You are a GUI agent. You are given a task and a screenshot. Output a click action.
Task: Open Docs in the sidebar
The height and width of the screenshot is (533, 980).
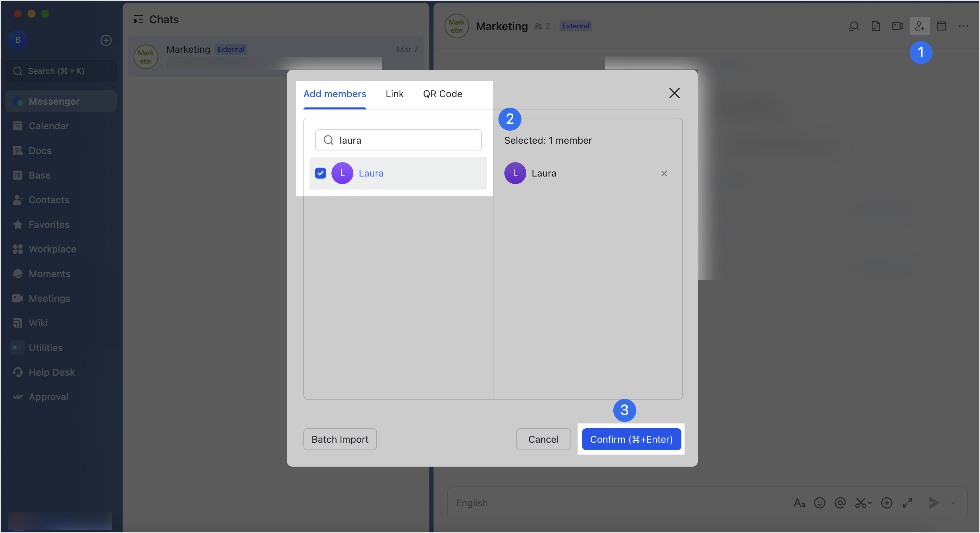[61, 151]
